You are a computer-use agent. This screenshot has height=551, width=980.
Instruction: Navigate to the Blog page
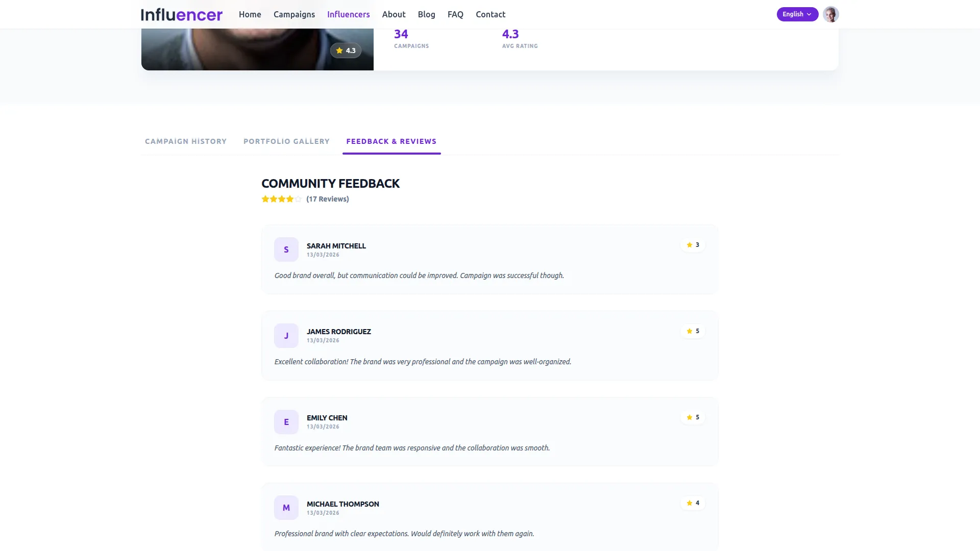tap(426, 14)
